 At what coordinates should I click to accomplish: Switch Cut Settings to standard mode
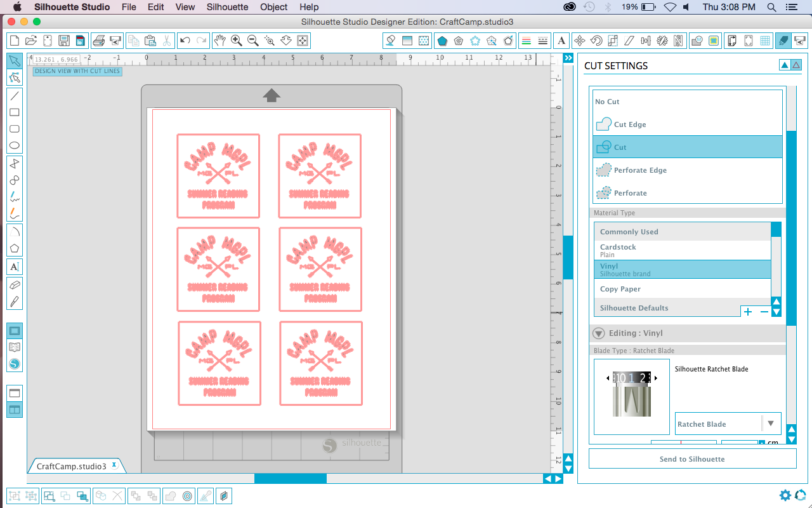[x=785, y=65]
